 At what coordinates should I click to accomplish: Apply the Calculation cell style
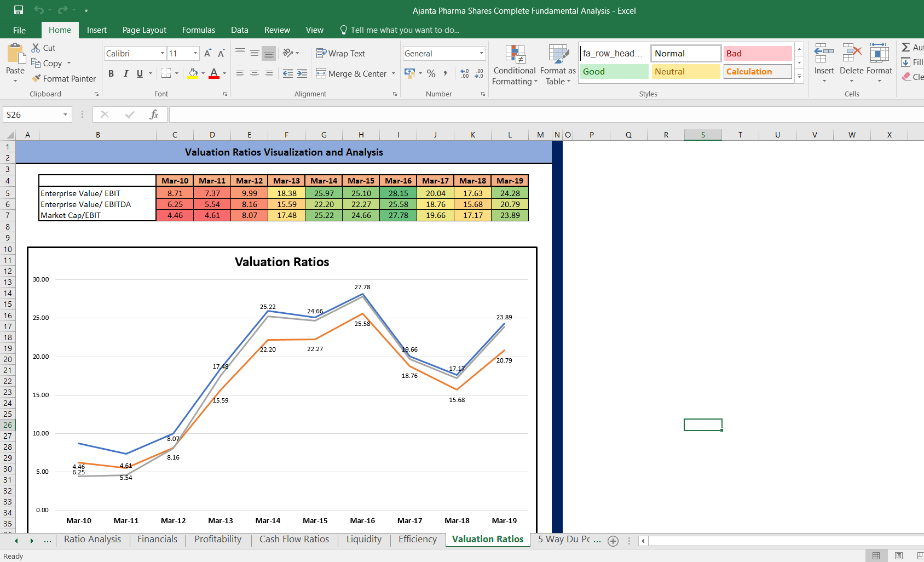pyautogui.click(x=758, y=71)
